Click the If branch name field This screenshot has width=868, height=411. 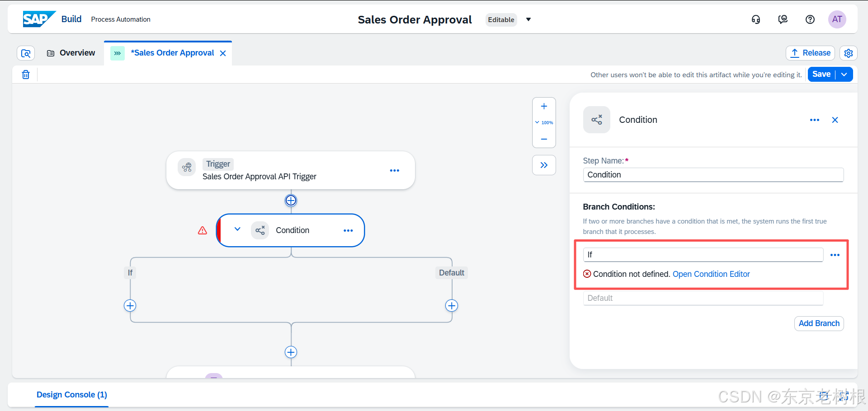703,255
